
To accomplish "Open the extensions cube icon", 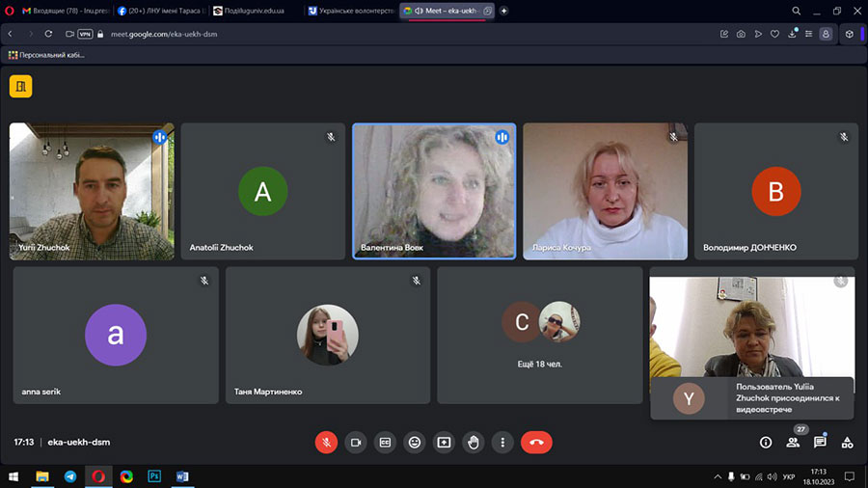I will (x=849, y=34).
